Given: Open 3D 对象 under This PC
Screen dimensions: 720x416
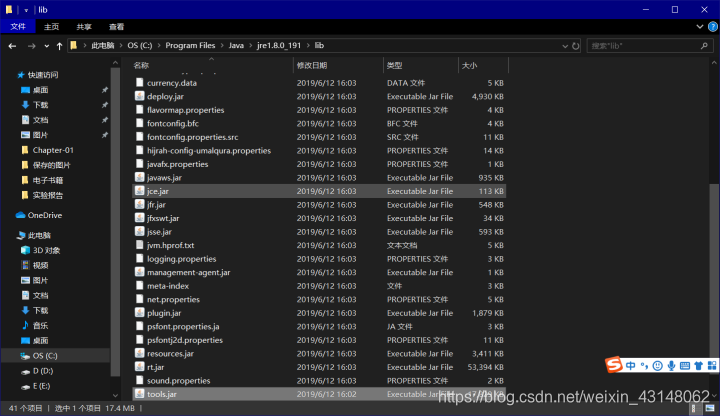Looking at the screenshot, I should click(46, 251).
